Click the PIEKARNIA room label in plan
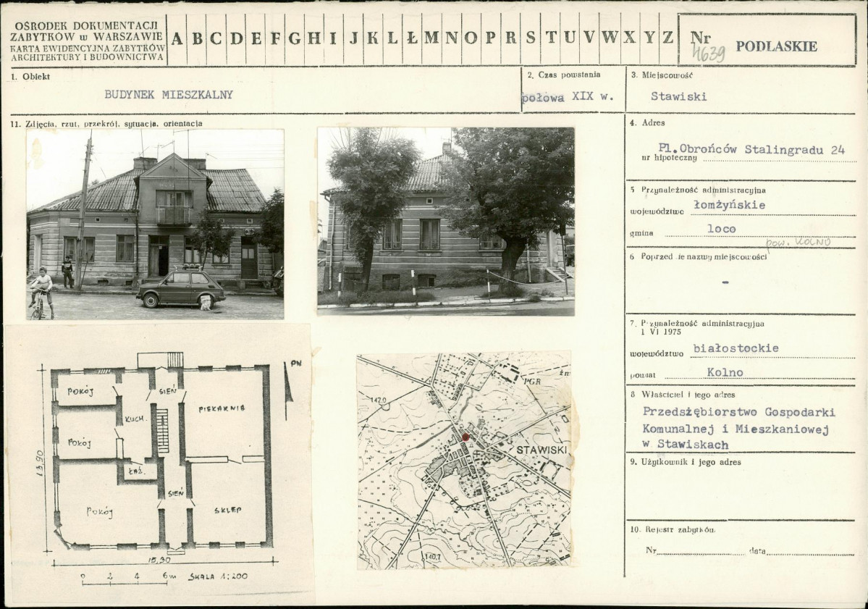The width and height of the screenshot is (868, 609). tap(222, 408)
